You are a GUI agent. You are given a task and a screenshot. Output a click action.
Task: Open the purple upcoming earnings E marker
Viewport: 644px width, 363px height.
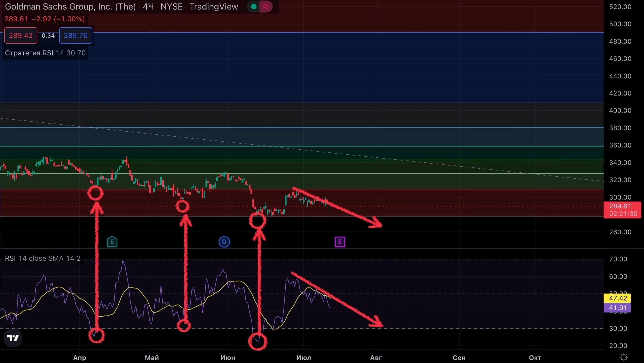(x=340, y=242)
